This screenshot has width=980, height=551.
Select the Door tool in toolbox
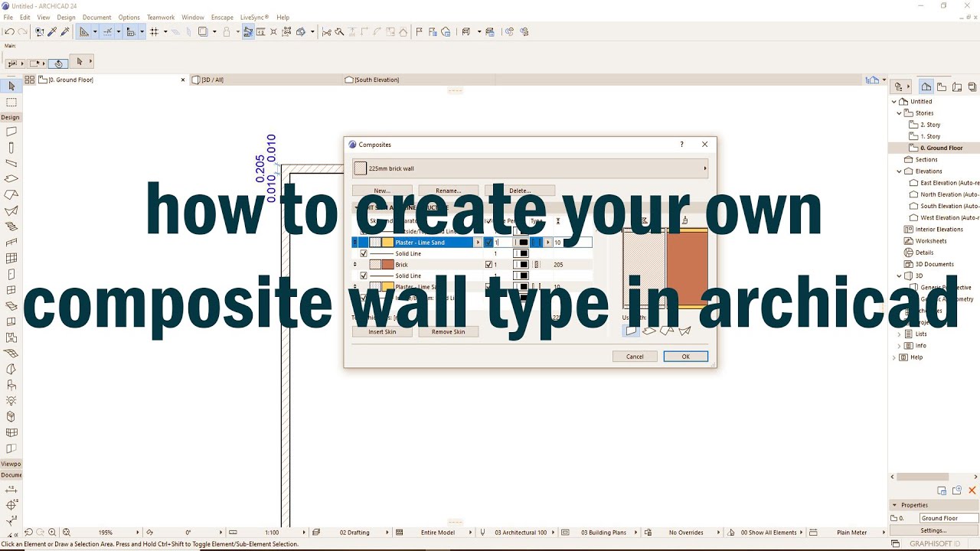[11, 274]
